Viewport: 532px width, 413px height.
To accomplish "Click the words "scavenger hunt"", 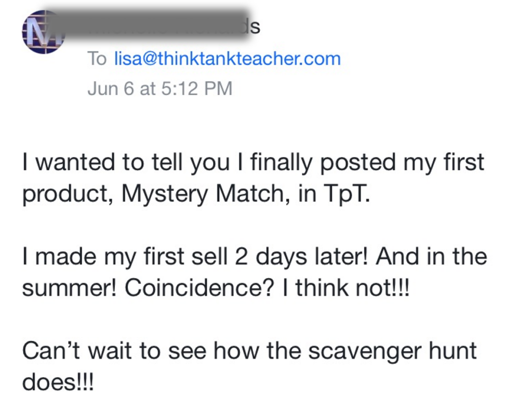I will (393, 351).
